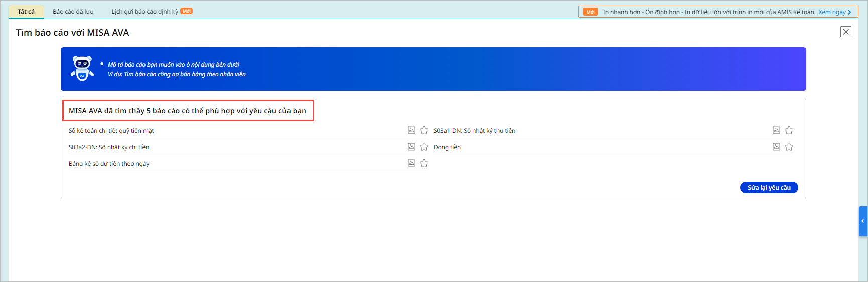Open preview image for S03a1-DN: Sổ nhật ký thu tiền
868x282 pixels.
(x=776, y=130)
